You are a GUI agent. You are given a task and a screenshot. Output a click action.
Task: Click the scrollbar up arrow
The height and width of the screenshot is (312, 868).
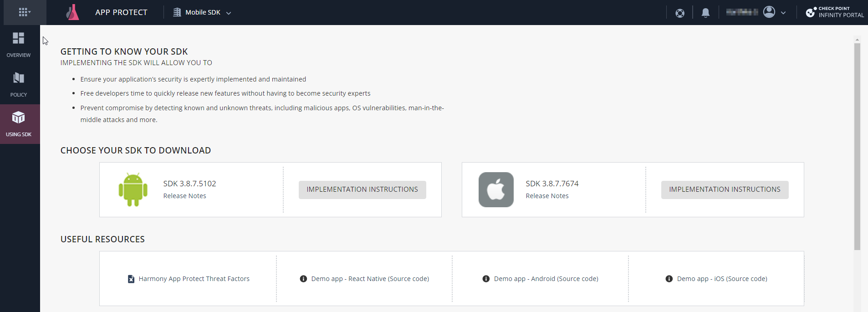tap(857, 40)
